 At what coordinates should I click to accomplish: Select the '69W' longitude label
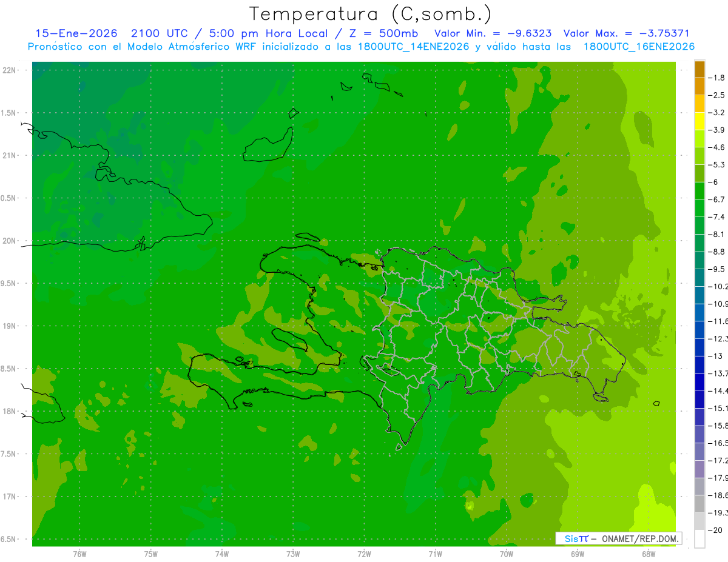pyautogui.click(x=578, y=554)
